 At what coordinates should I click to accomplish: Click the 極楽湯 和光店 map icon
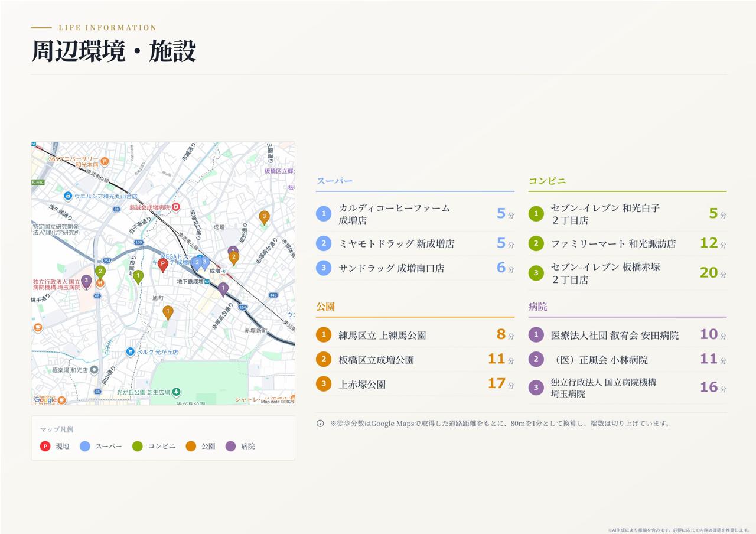click(x=94, y=370)
